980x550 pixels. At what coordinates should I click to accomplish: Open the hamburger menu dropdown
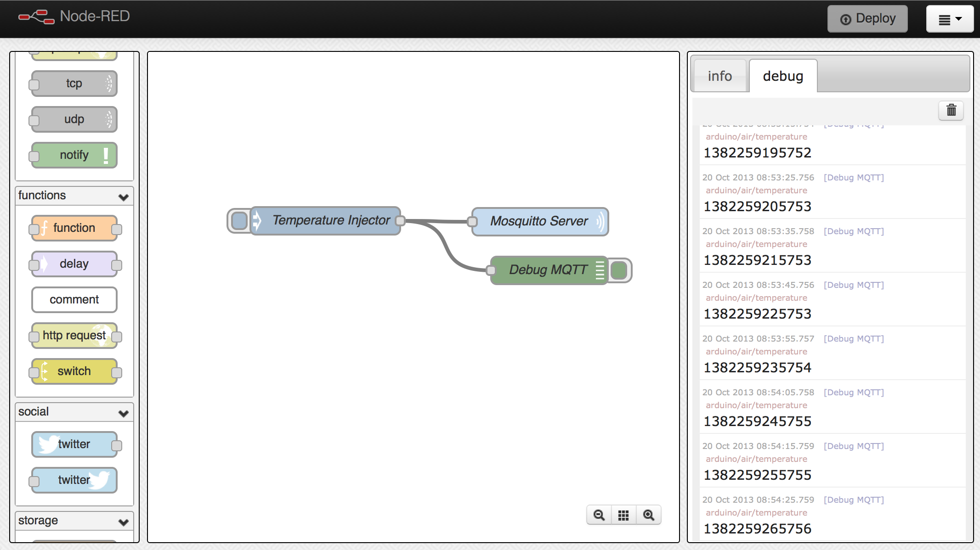(950, 19)
